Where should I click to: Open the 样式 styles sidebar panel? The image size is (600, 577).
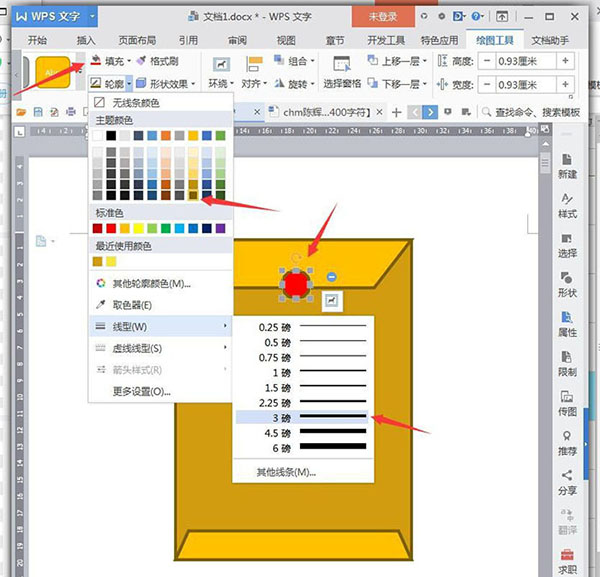tap(567, 206)
